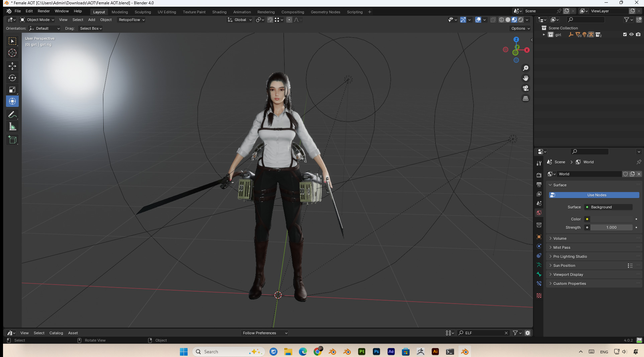Toggle proportional editing
The height and width of the screenshot is (357, 644).
coord(289,20)
